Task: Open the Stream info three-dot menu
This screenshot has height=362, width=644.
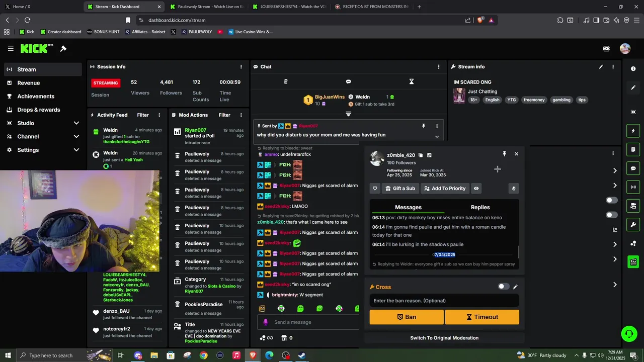Action: 613,66
